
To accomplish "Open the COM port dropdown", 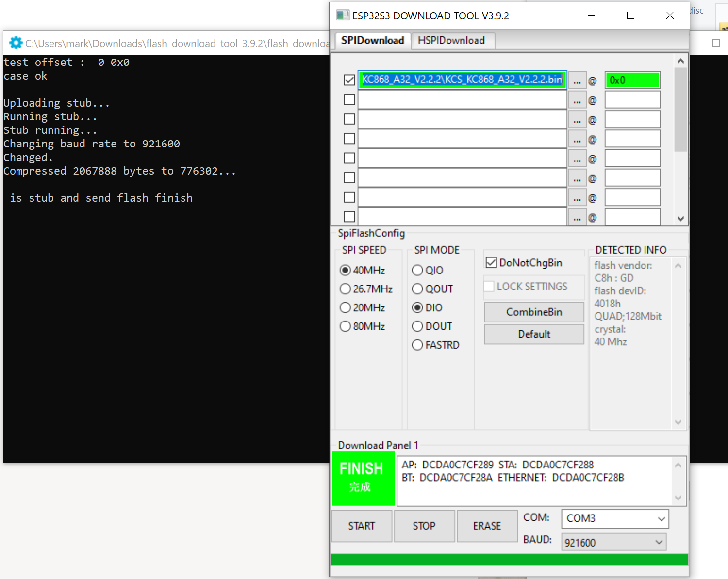I will coord(614,518).
